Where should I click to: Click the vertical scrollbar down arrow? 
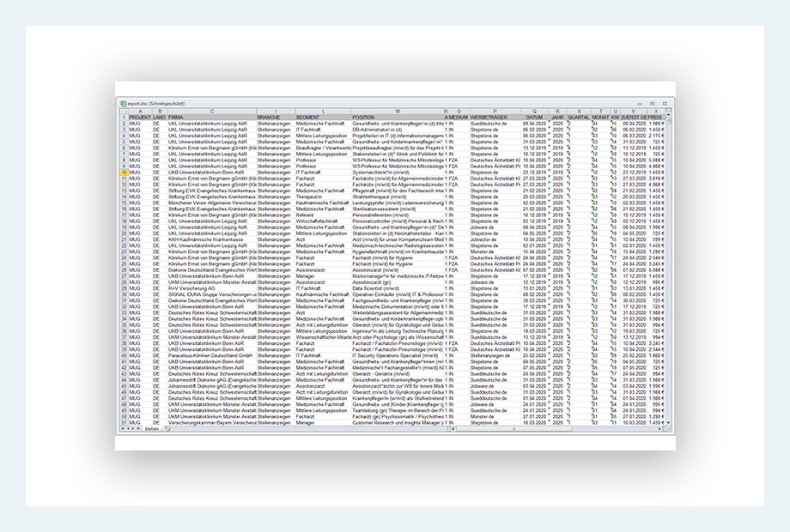click(x=669, y=423)
